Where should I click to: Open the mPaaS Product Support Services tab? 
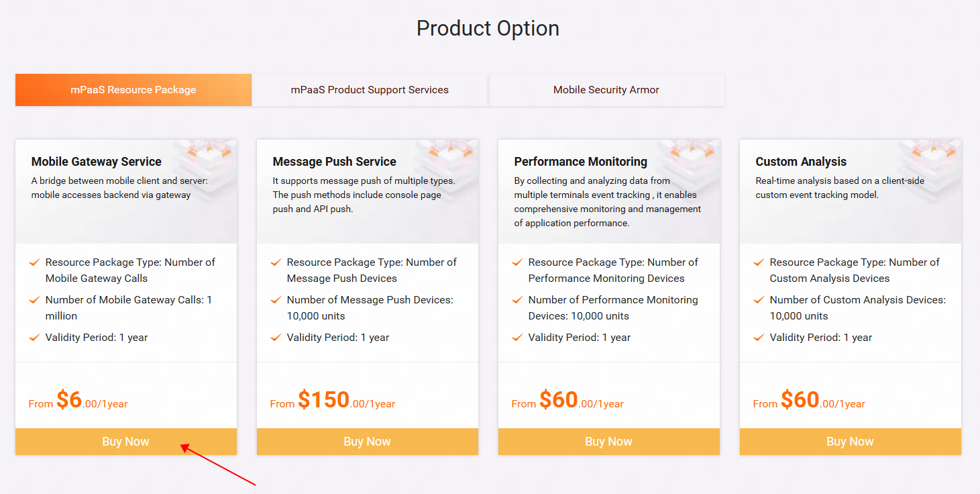[x=370, y=90]
